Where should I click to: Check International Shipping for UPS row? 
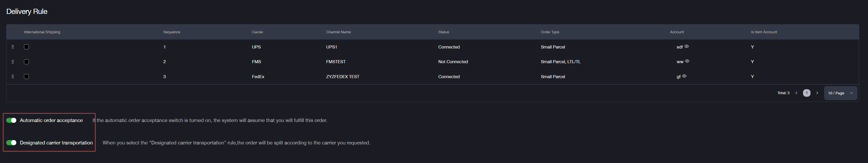27,47
